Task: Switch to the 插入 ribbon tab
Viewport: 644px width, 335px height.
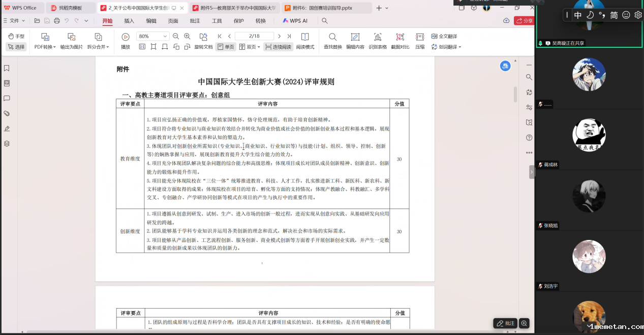Action: pyautogui.click(x=129, y=21)
